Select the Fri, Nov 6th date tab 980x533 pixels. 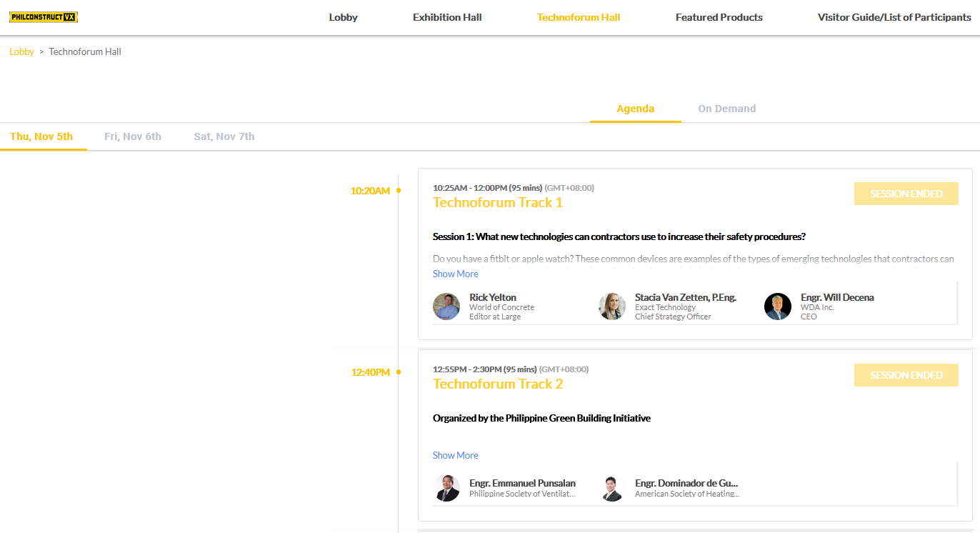click(x=133, y=136)
